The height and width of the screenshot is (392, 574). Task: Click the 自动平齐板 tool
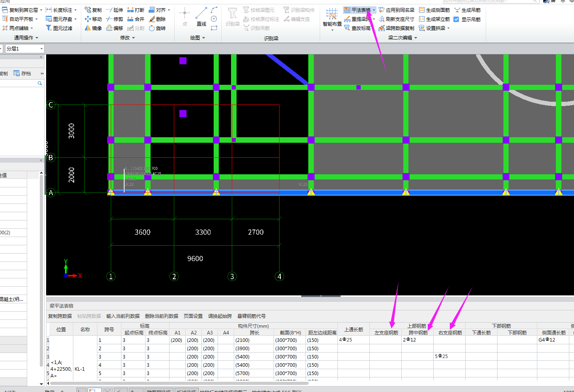click(x=20, y=19)
